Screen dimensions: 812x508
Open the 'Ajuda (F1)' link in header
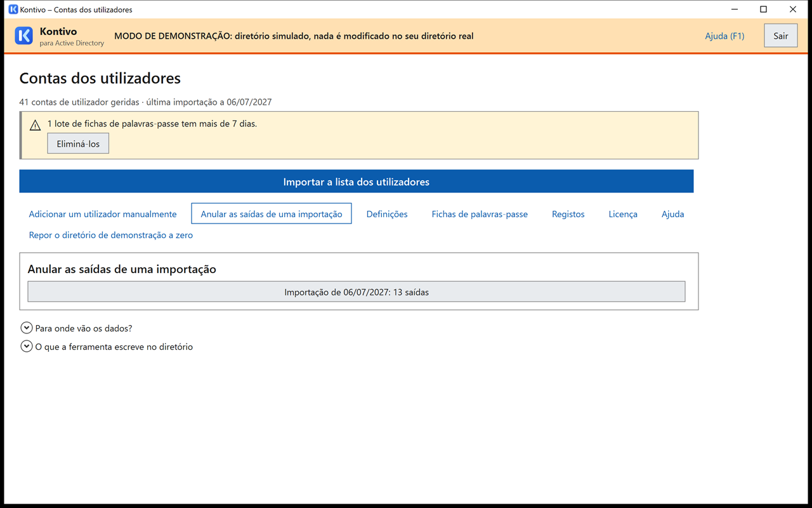coord(724,36)
